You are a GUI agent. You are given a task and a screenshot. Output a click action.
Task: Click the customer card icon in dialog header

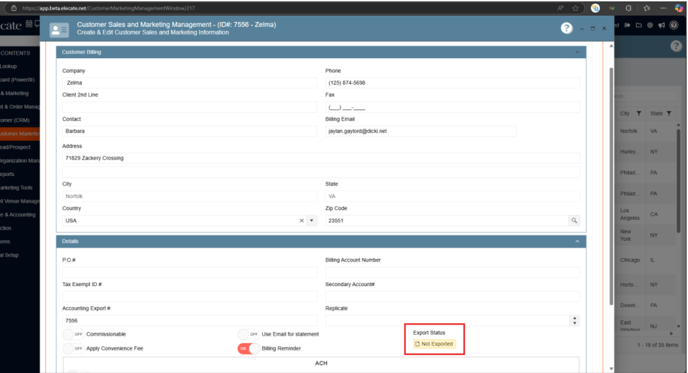(x=59, y=30)
